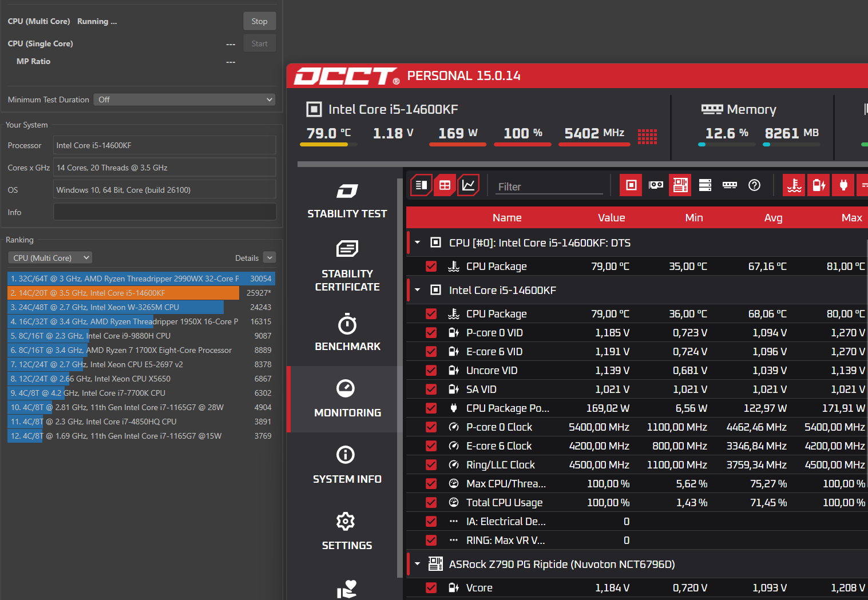This screenshot has height=600, width=868.
Task: Select the table view layout icon
Action: [445, 185]
